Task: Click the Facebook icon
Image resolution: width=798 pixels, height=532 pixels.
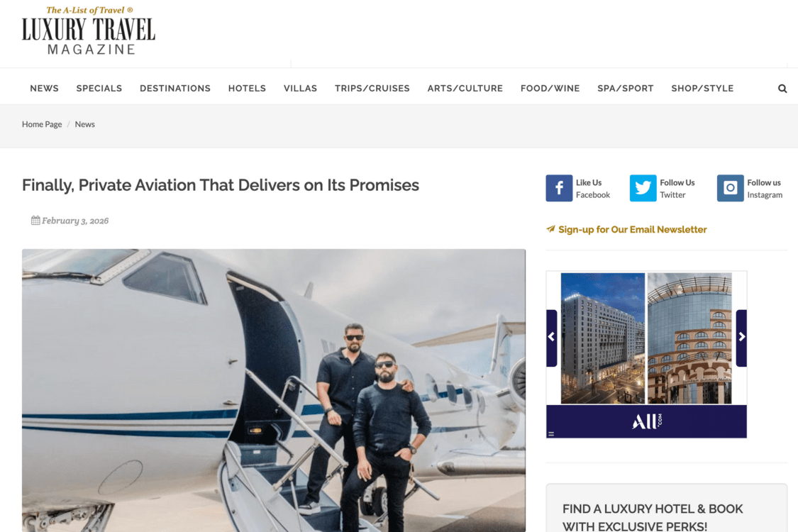Action: coord(559,189)
